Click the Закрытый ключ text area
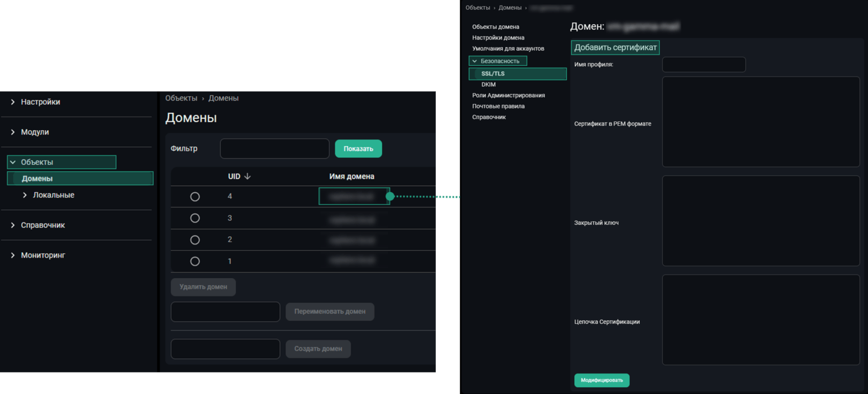868x394 pixels. (761, 221)
